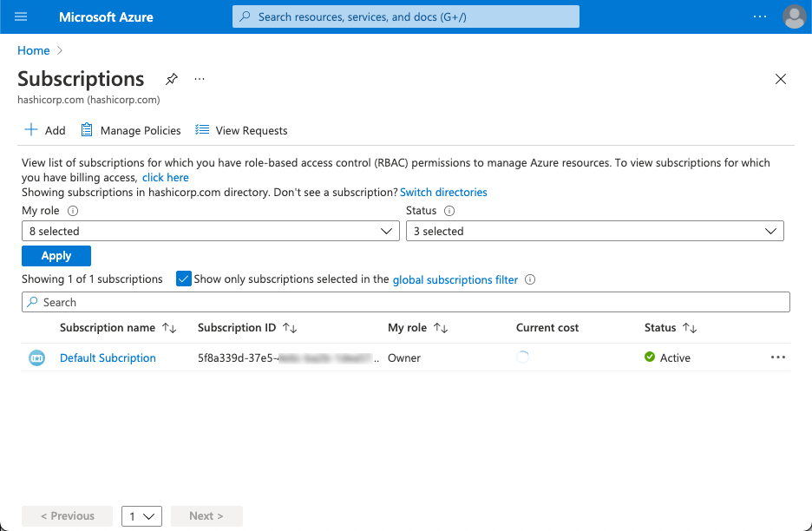Show info tooltip for Status filter
This screenshot has width=812, height=531.
click(449, 211)
